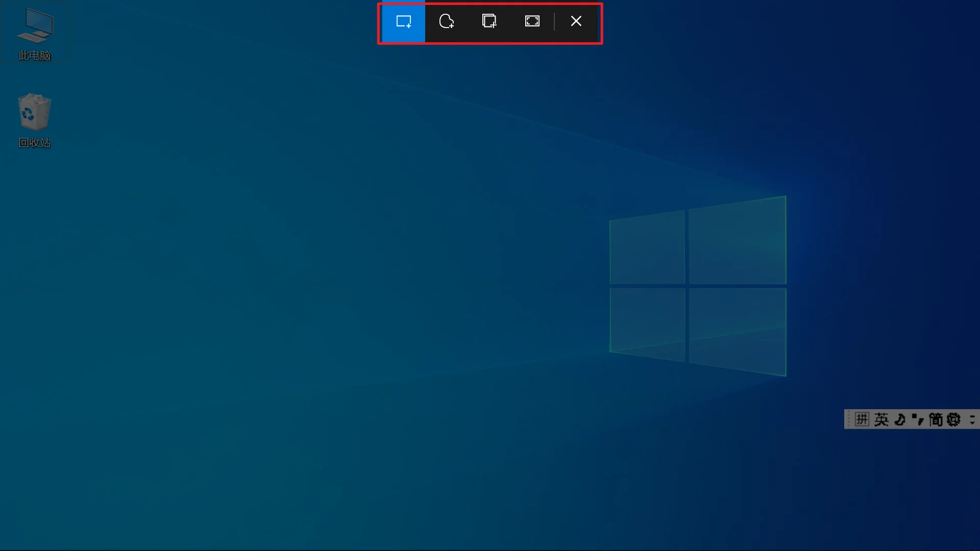Click the IME bar drag handle
Image resolution: width=980 pixels, height=551 pixels.
click(x=848, y=419)
